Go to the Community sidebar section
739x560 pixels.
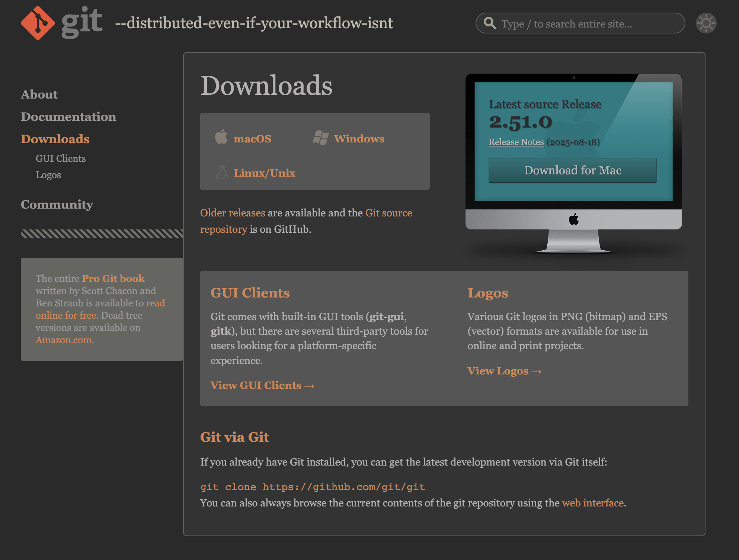point(57,205)
